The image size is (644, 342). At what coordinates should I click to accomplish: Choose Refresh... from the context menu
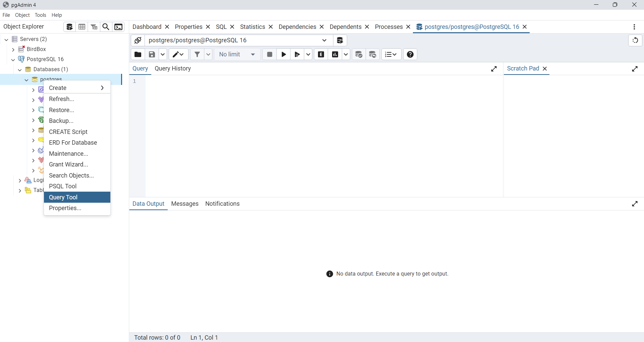tap(77, 99)
